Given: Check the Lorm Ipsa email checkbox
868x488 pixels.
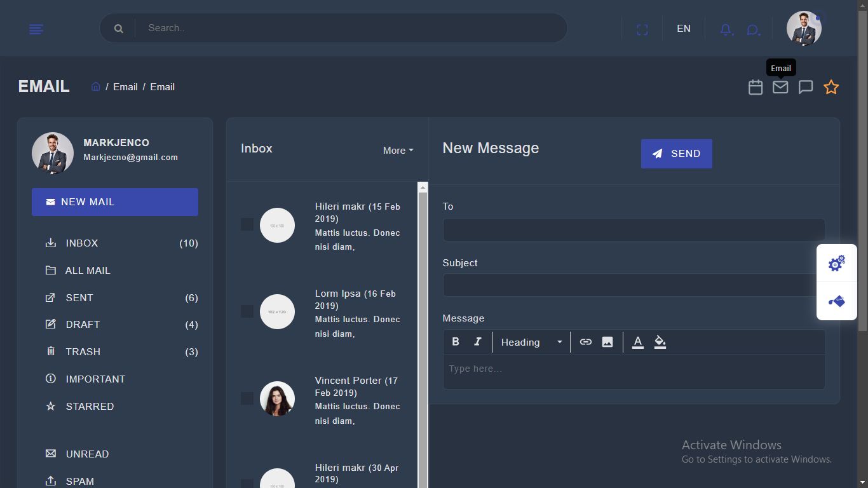Looking at the screenshot, I should click(247, 311).
